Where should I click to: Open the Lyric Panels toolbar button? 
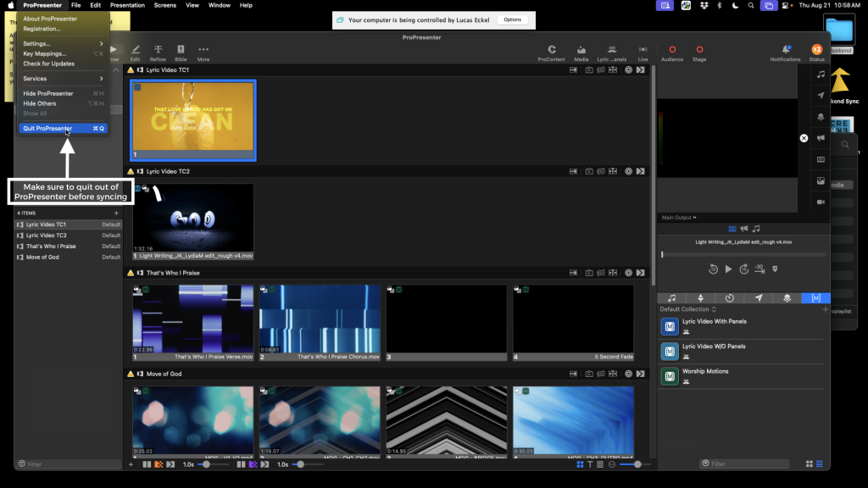click(612, 53)
